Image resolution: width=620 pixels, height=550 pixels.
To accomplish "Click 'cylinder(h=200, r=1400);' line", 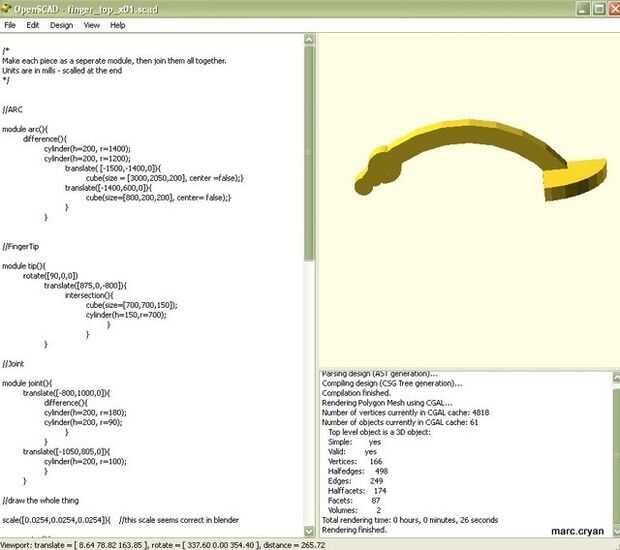I will coord(87,149).
